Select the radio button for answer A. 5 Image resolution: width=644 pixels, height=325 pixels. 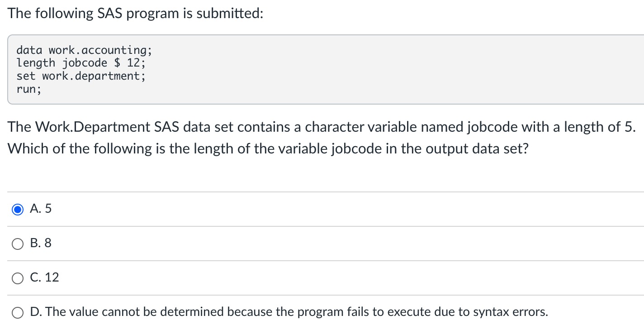pyautogui.click(x=18, y=209)
